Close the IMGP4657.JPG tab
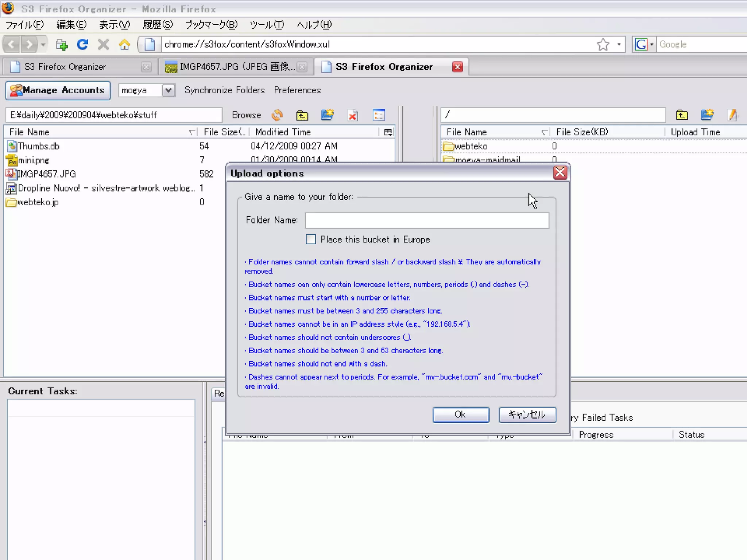The height and width of the screenshot is (560, 747). click(x=302, y=67)
